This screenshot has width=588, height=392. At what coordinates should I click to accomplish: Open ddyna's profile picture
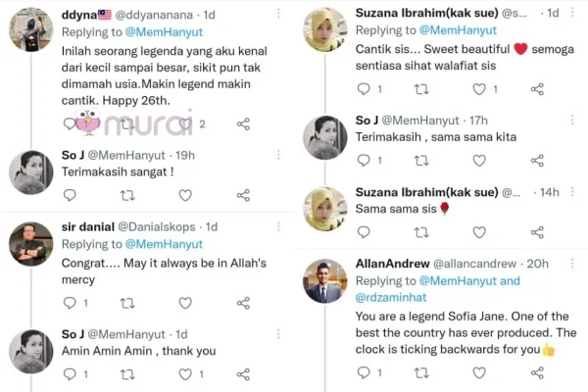(30, 29)
